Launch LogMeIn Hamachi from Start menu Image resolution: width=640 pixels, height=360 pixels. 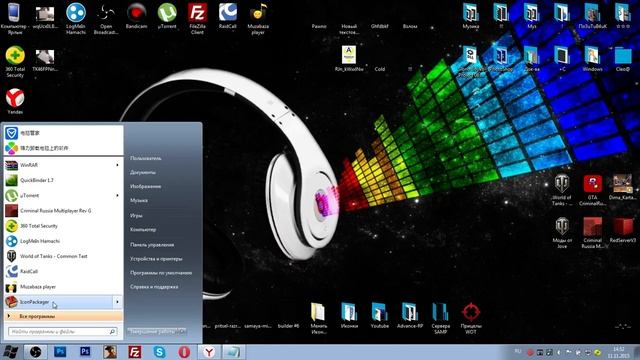pyautogui.click(x=63, y=241)
